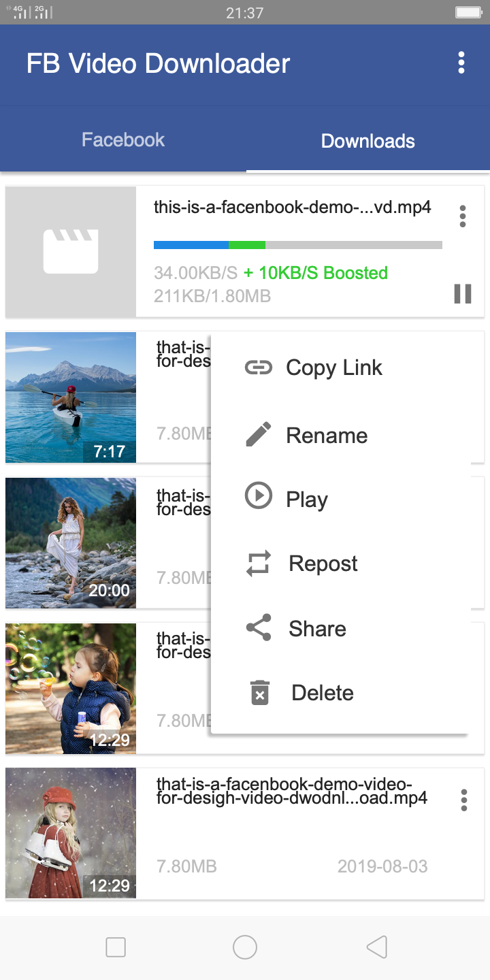The width and height of the screenshot is (490, 980).
Task: Open options for the 2019-08-03 video
Action: pyautogui.click(x=464, y=800)
